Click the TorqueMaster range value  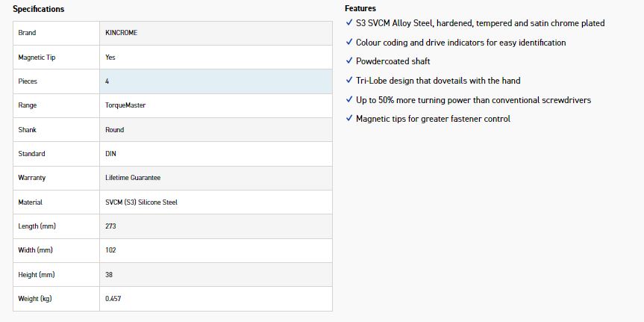[125, 105]
